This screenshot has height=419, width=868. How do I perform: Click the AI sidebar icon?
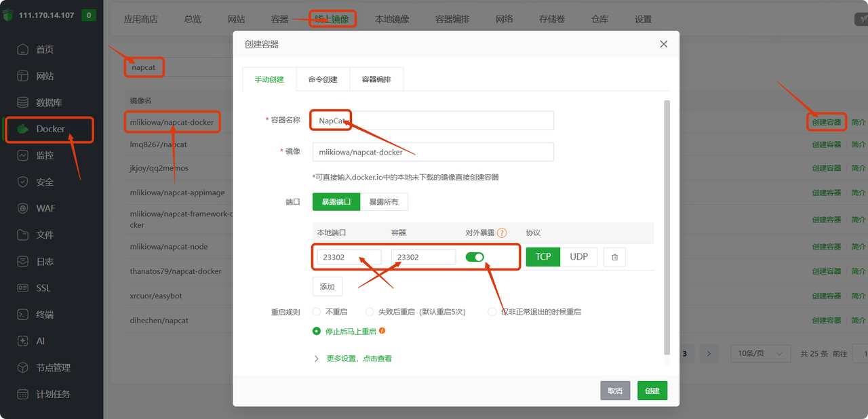pos(23,341)
